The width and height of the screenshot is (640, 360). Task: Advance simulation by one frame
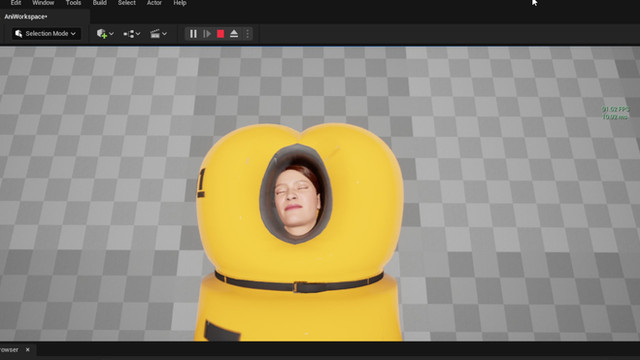tap(207, 34)
